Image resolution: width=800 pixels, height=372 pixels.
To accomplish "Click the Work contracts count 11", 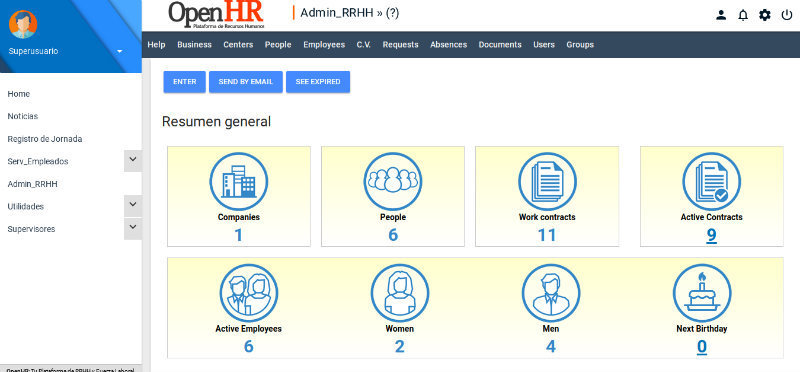I will tap(547, 235).
